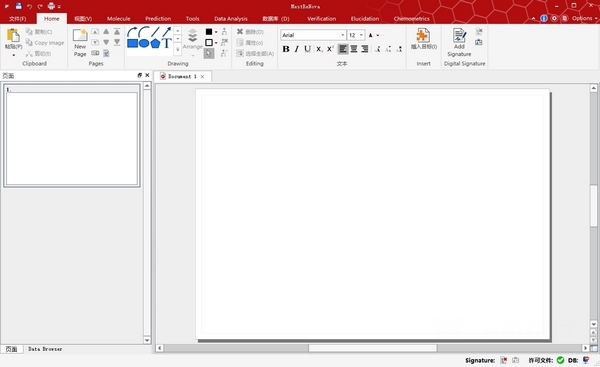
Task: Click the Signature status icon with red X
Action: click(x=504, y=360)
